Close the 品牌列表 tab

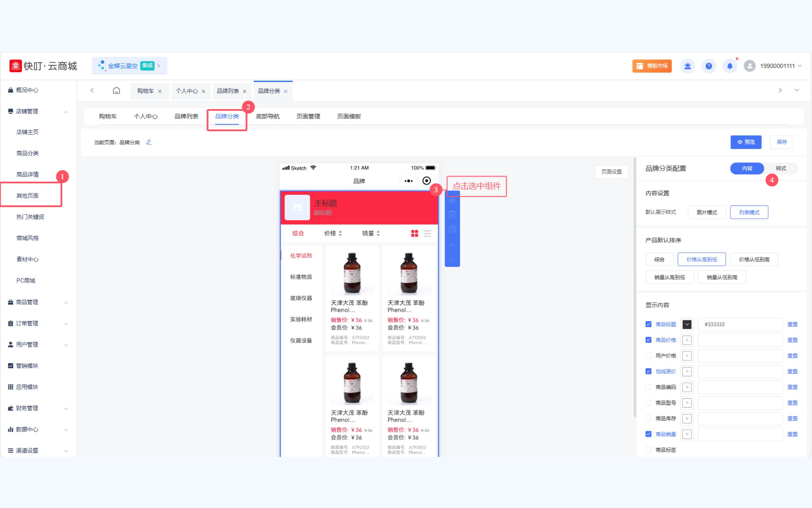point(245,91)
